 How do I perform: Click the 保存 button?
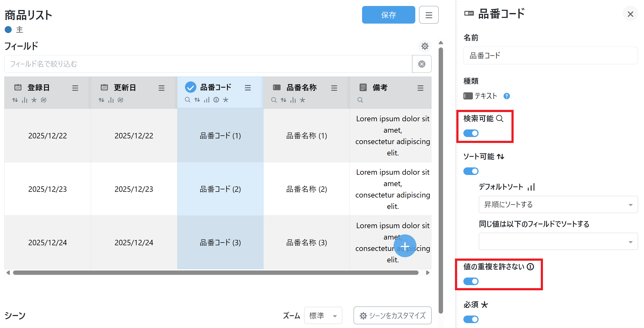(388, 15)
